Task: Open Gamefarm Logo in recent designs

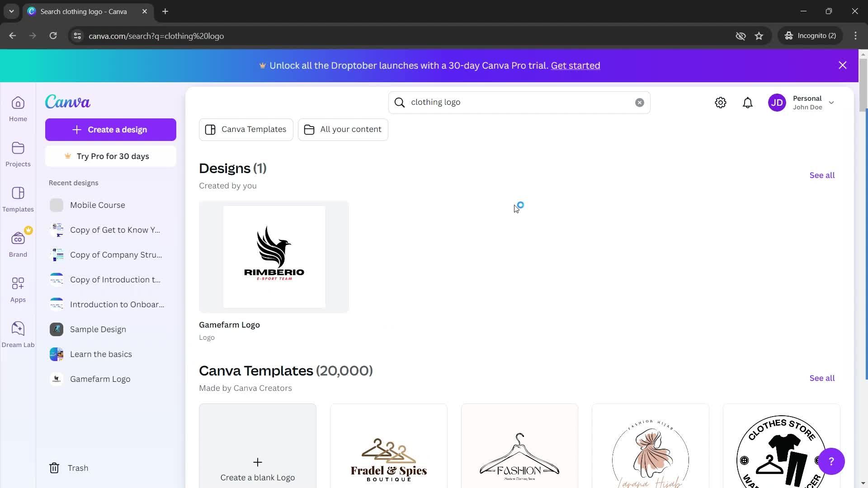Action: tap(111, 379)
